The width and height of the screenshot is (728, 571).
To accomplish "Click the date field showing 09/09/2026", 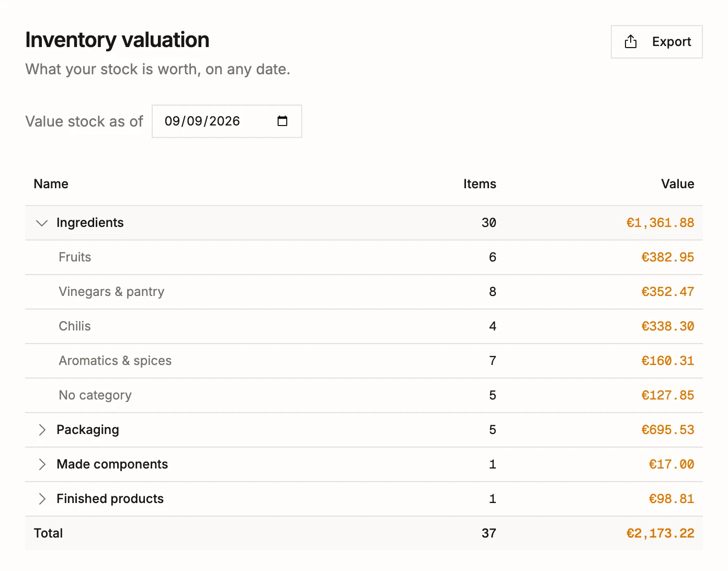I will [226, 121].
